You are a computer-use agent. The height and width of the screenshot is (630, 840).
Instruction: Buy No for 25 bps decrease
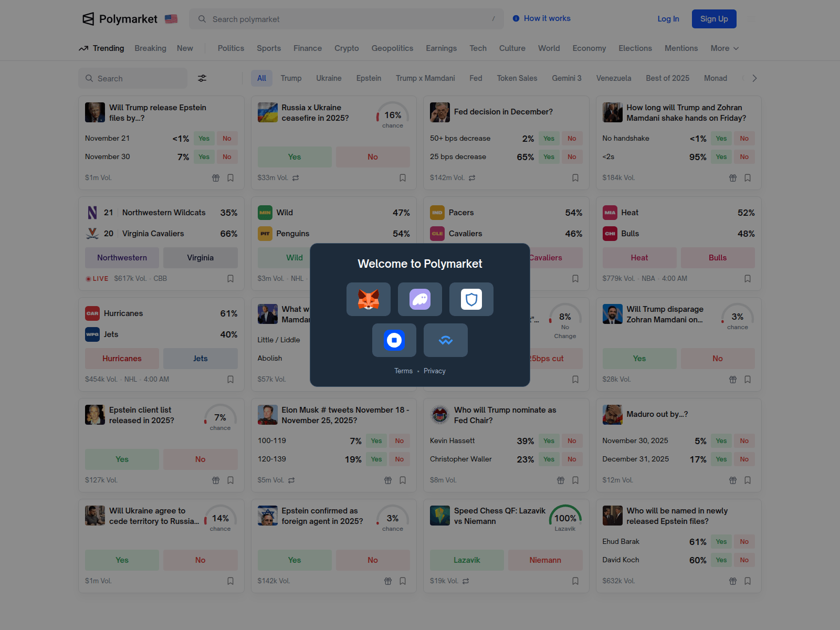point(572,157)
